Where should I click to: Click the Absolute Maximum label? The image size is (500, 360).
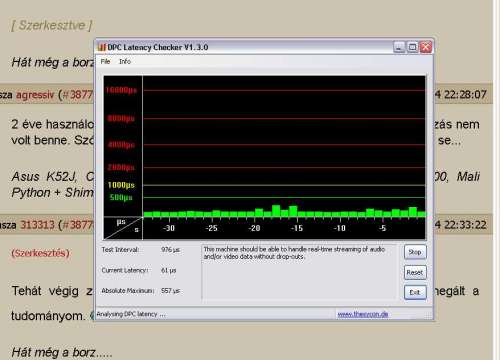coord(128,291)
